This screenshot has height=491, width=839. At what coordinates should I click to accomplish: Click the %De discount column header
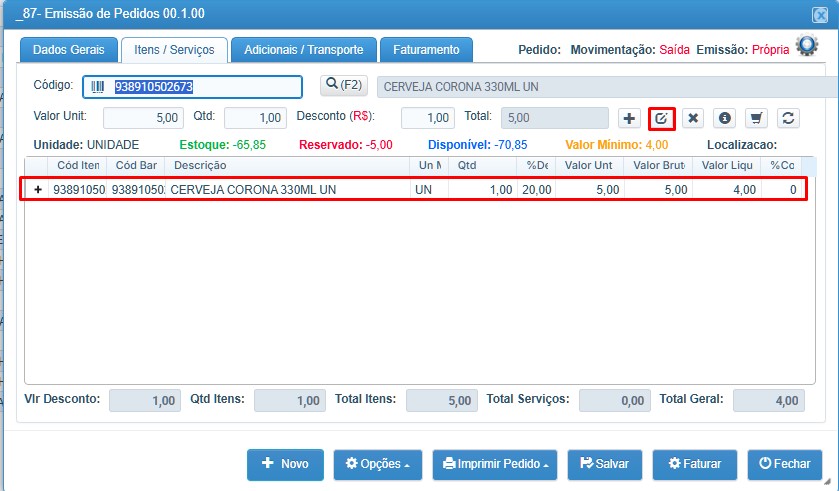[x=536, y=165]
